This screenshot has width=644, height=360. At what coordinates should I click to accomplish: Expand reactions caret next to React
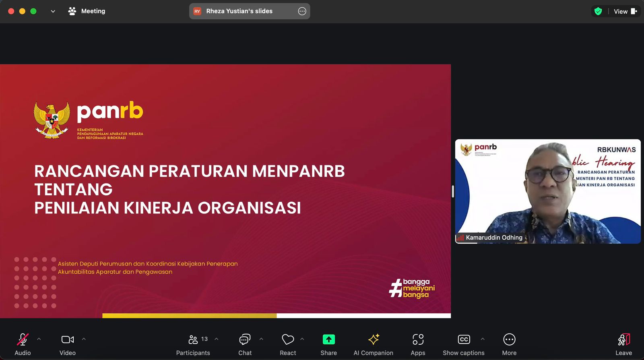point(302,339)
